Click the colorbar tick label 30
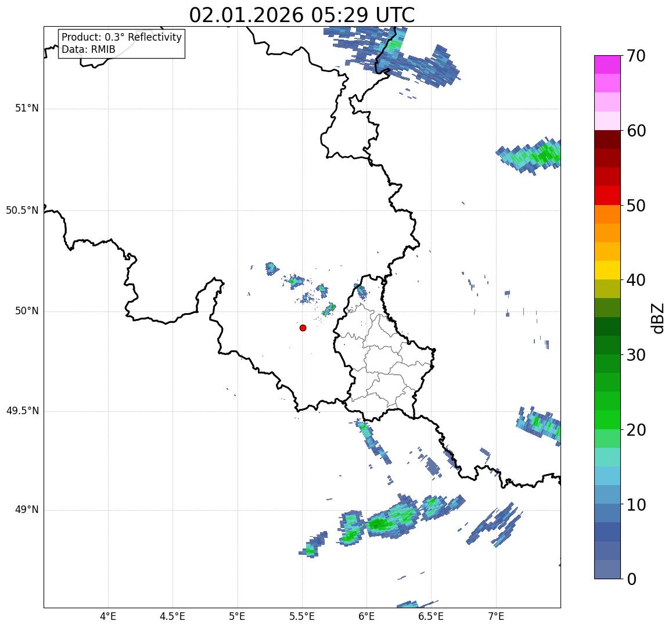Viewport: 672px width, 628px height. point(636,355)
